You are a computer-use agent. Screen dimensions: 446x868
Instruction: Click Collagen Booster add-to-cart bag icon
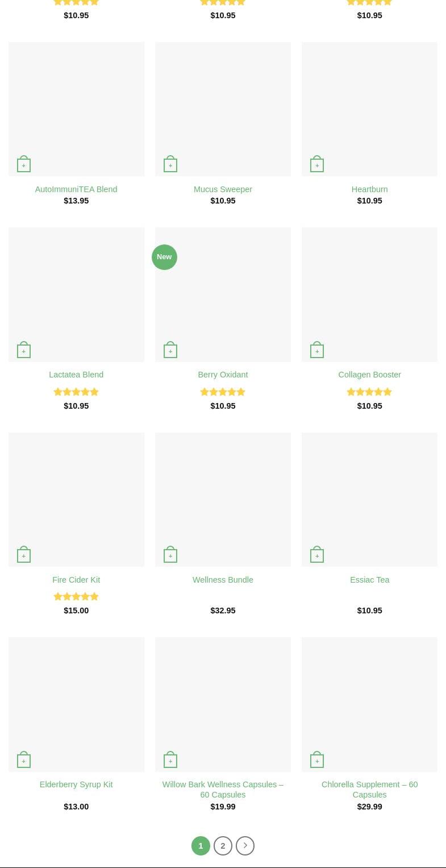tap(317, 350)
